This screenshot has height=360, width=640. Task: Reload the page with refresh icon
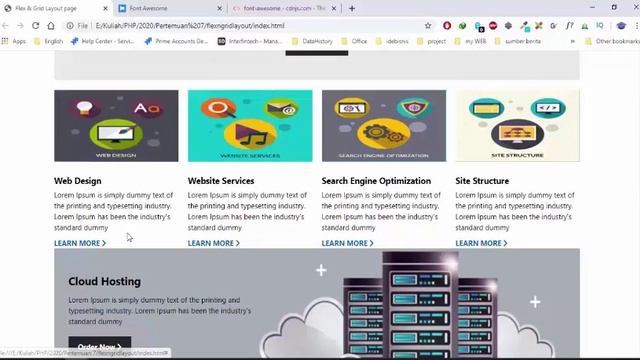36,25
